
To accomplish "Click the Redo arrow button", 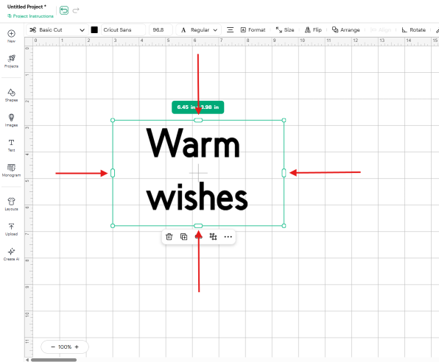I will [x=76, y=11].
